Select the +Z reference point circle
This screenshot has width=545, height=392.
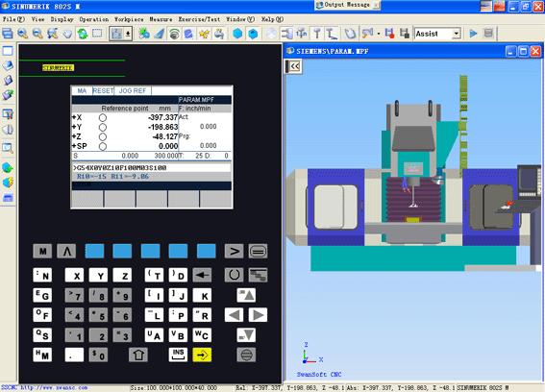[103, 137]
